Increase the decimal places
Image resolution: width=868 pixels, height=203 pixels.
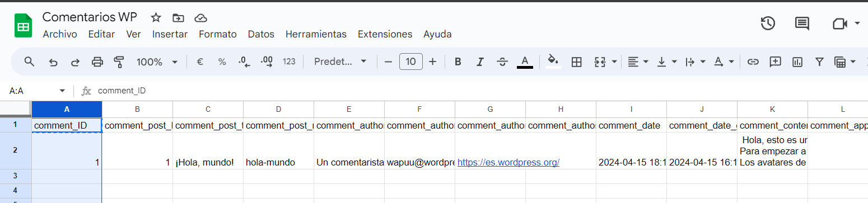coord(267,62)
